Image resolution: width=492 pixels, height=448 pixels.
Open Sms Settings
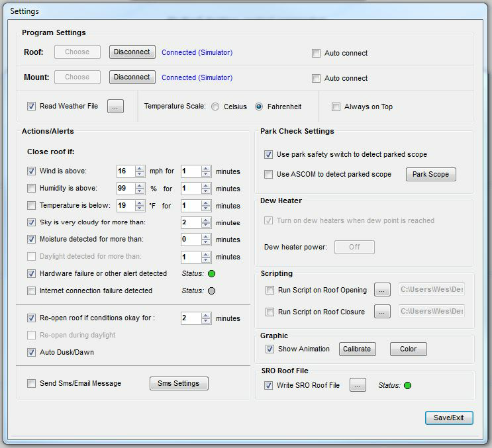tap(178, 383)
